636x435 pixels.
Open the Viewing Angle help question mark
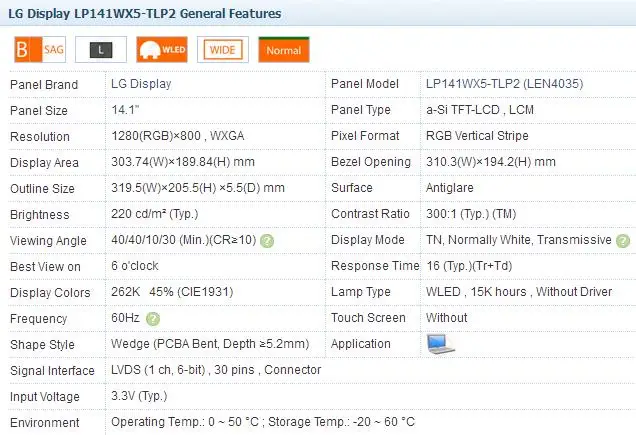[267, 241]
